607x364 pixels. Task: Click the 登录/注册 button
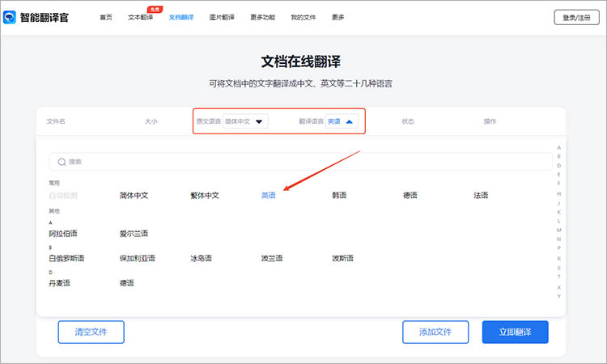click(576, 18)
